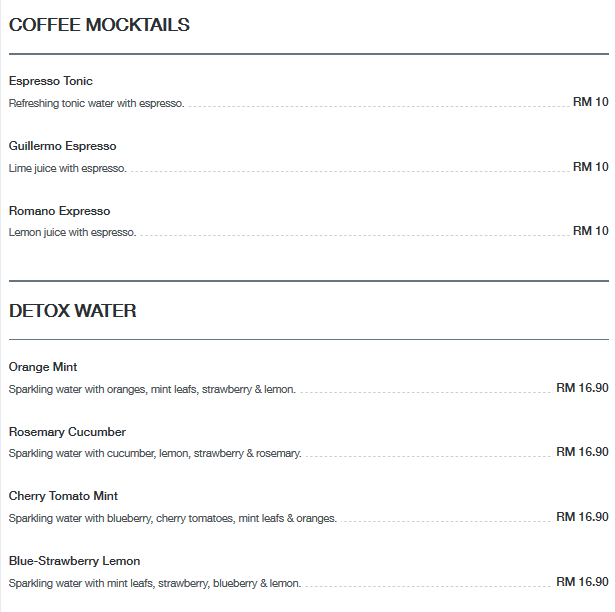Click the Romano Expresso RM 10 price

click(590, 231)
